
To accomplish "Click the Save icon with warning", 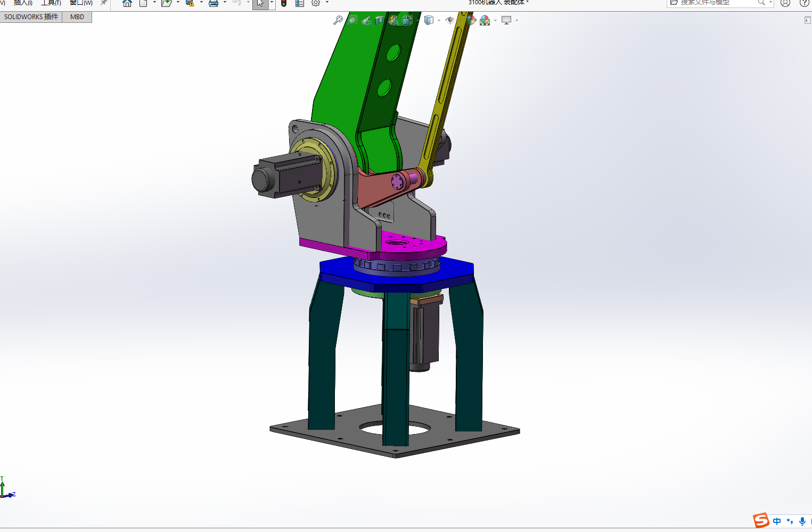I will (190, 3).
